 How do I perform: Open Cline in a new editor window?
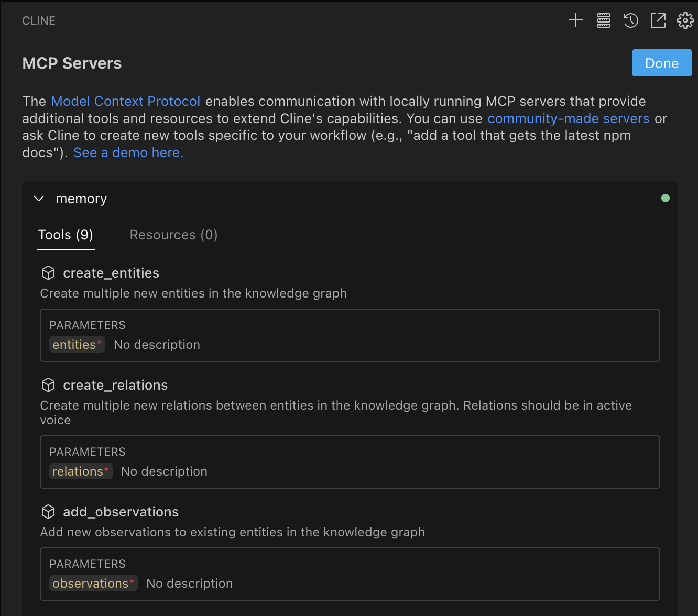click(x=658, y=20)
